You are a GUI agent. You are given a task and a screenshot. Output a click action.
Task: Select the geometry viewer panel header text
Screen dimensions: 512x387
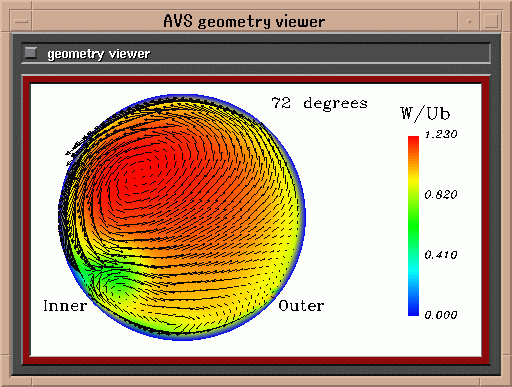(x=99, y=54)
